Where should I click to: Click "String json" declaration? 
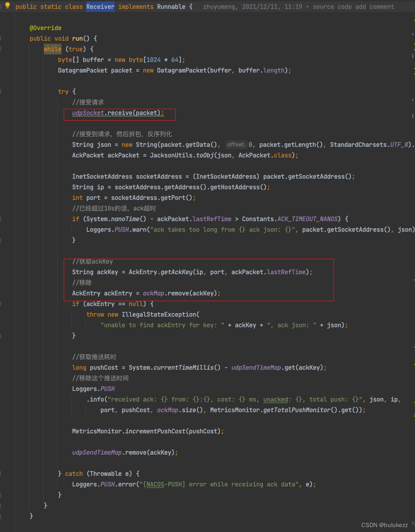pyautogui.click(x=95, y=145)
